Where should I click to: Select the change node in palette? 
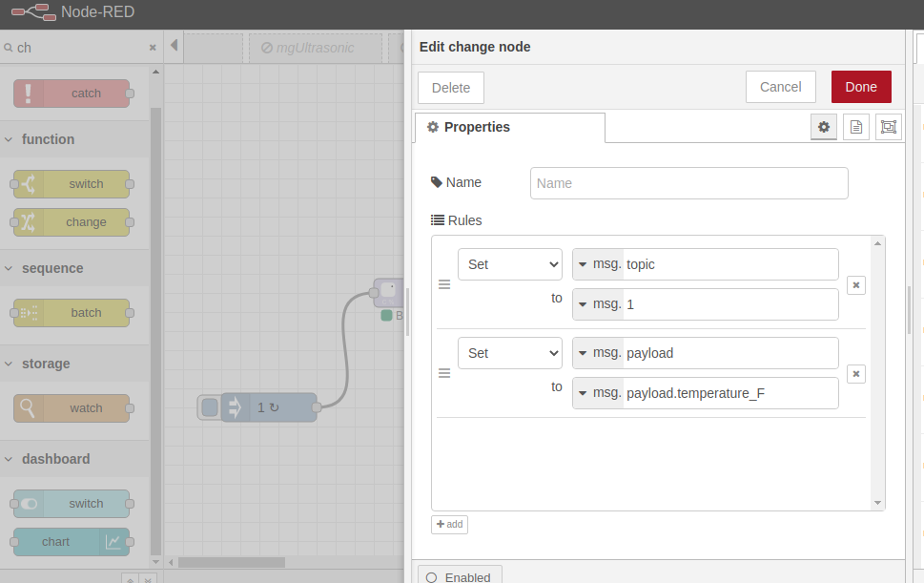point(72,222)
